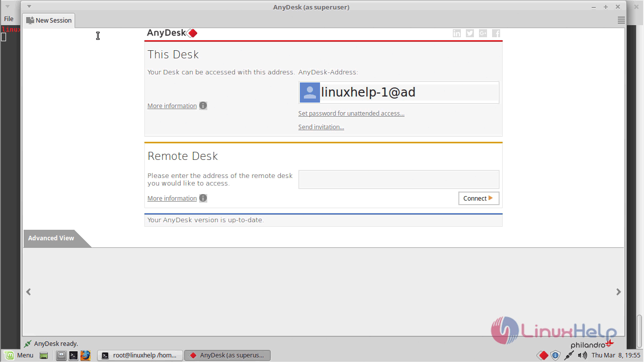Click the previous arrow in Advanced View

[x=29, y=292]
